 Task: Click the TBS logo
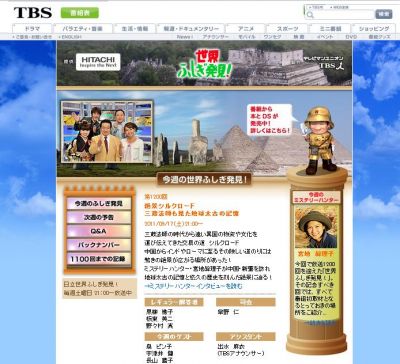33,13
